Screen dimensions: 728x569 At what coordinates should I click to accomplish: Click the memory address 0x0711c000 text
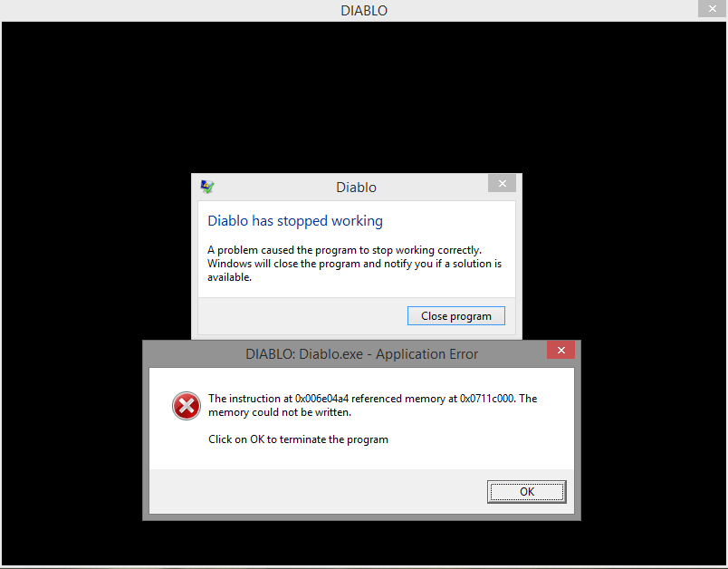(x=486, y=399)
